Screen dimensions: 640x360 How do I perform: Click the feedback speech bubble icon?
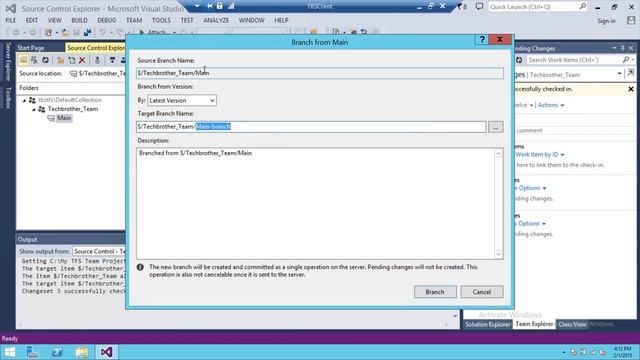[480, 7]
